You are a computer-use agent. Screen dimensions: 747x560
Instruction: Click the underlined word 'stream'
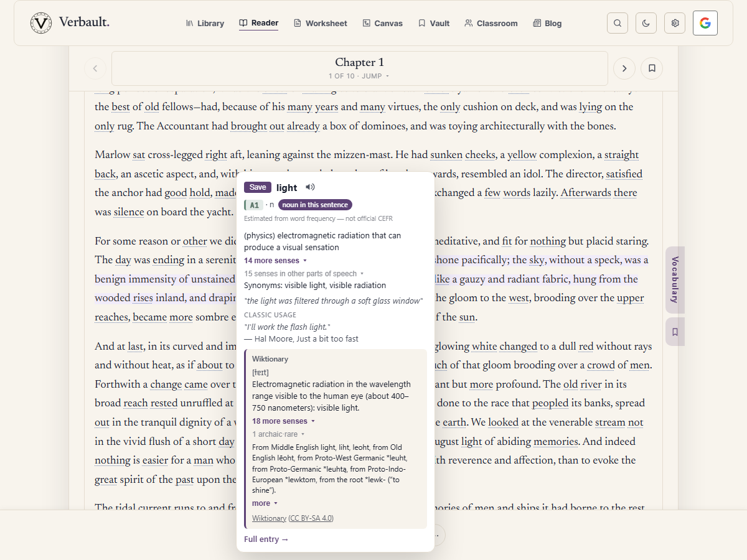click(x=610, y=422)
